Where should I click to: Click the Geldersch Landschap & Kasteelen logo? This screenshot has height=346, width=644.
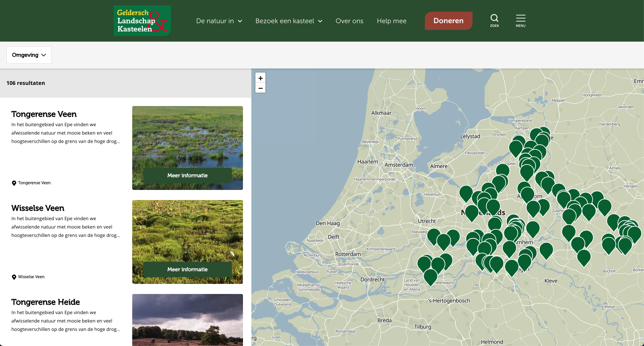[x=142, y=20]
